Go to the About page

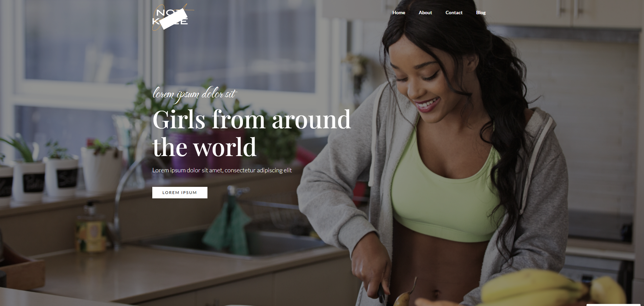tap(425, 13)
